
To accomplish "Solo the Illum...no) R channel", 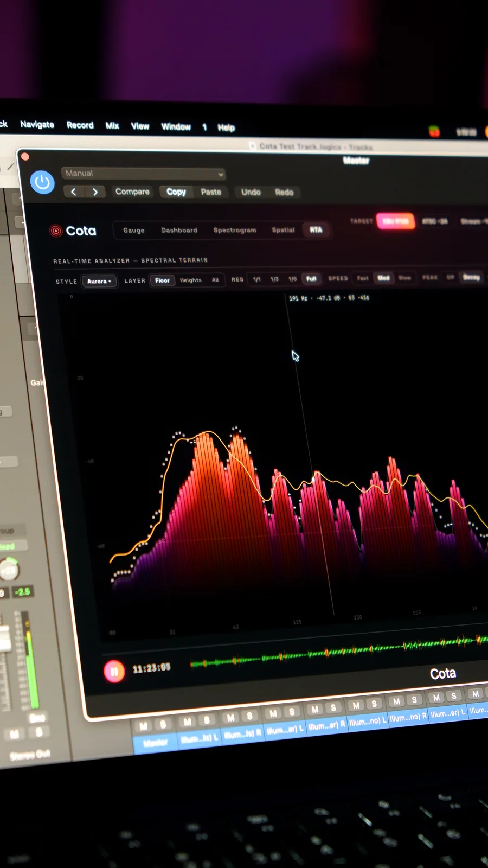I will pos(414,700).
